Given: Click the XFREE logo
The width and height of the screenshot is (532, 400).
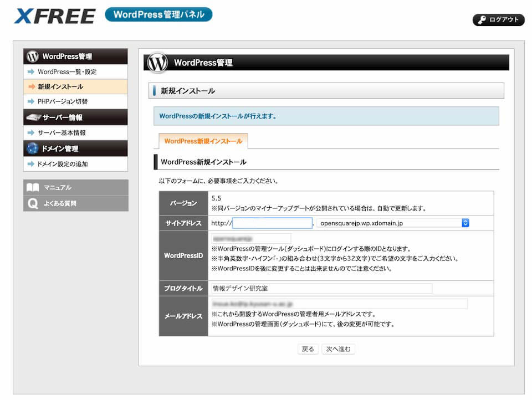Looking at the screenshot, I should (54, 16).
